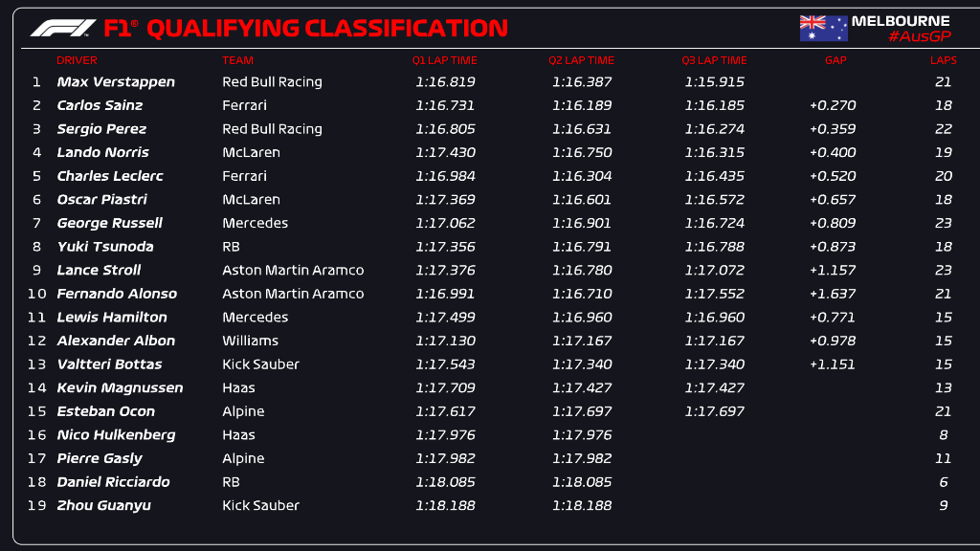The width and height of the screenshot is (980, 551).
Task: Click Lewis Hamilton's name
Action: pyautogui.click(x=111, y=317)
